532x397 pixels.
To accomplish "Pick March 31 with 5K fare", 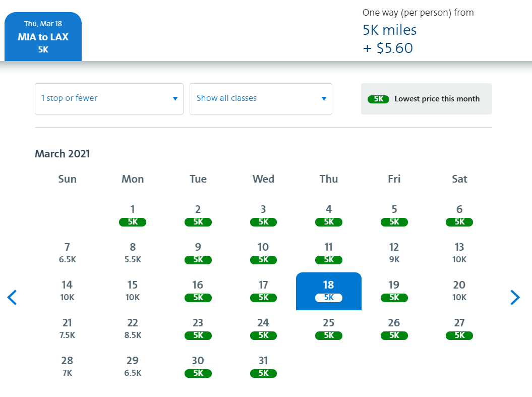I will [x=263, y=366].
